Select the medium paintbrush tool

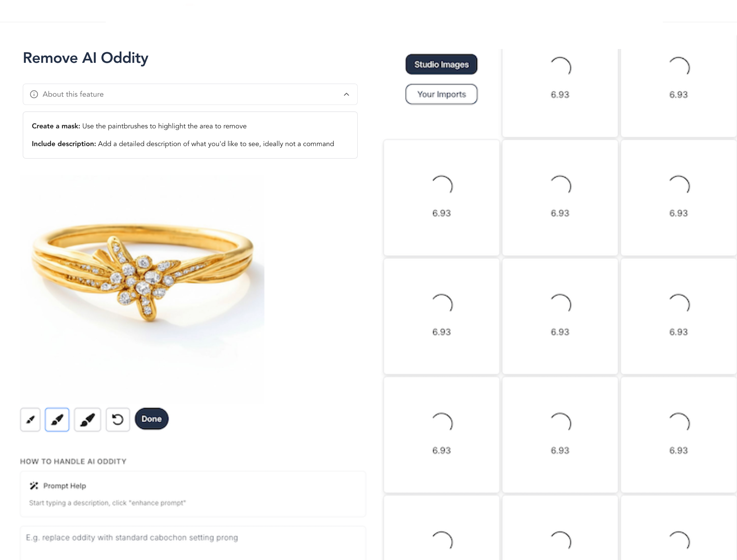[57, 419]
